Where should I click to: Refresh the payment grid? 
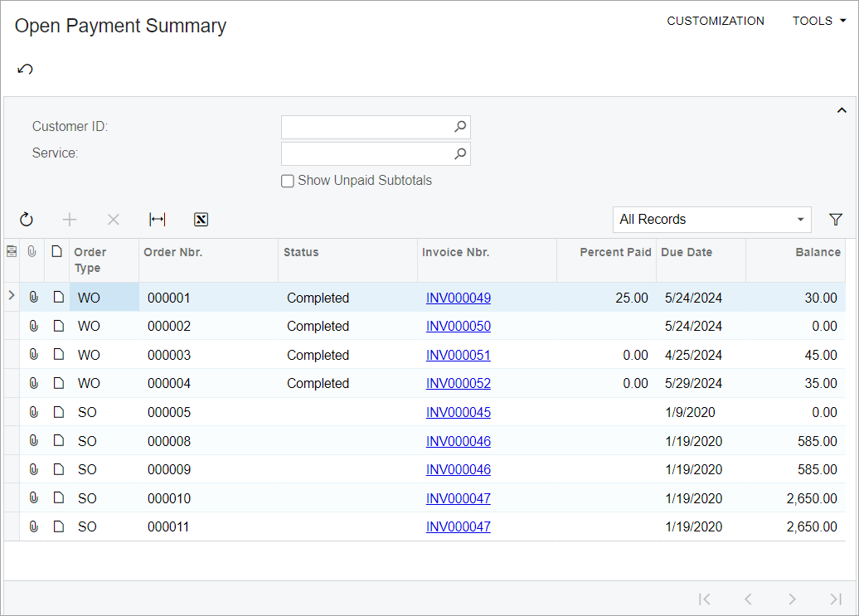[27, 219]
